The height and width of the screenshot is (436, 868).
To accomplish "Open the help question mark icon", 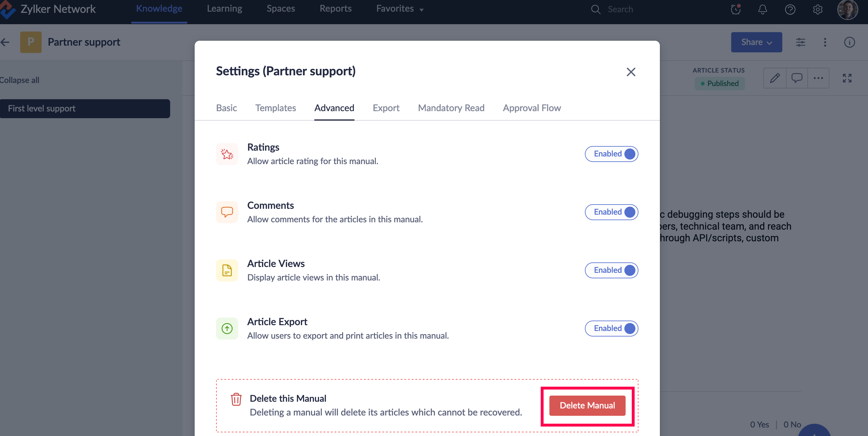I will (x=790, y=9).
